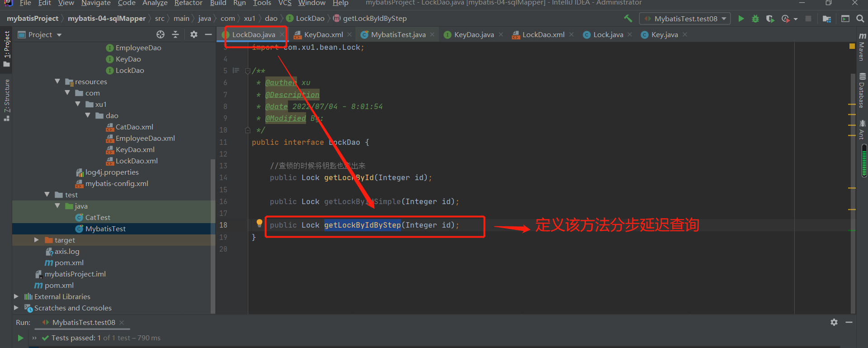
Task: Open run configuration dropdown MybatisTest.test08
Action: 685,19
